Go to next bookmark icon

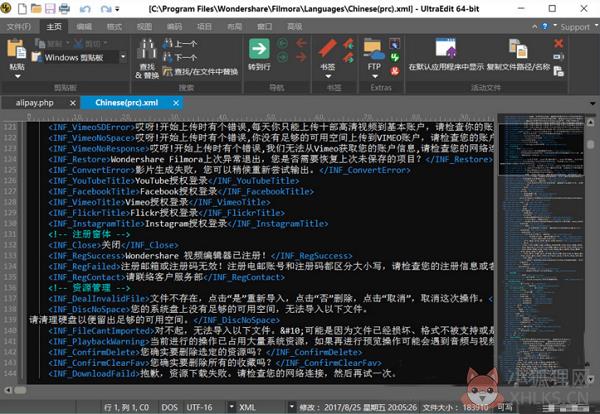coord(348,58)
